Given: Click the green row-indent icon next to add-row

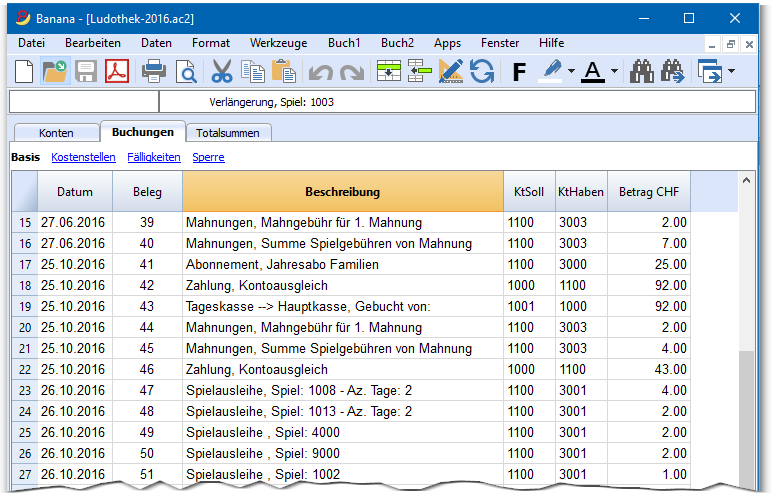Looking at the screenshot, I should [419, 71].
